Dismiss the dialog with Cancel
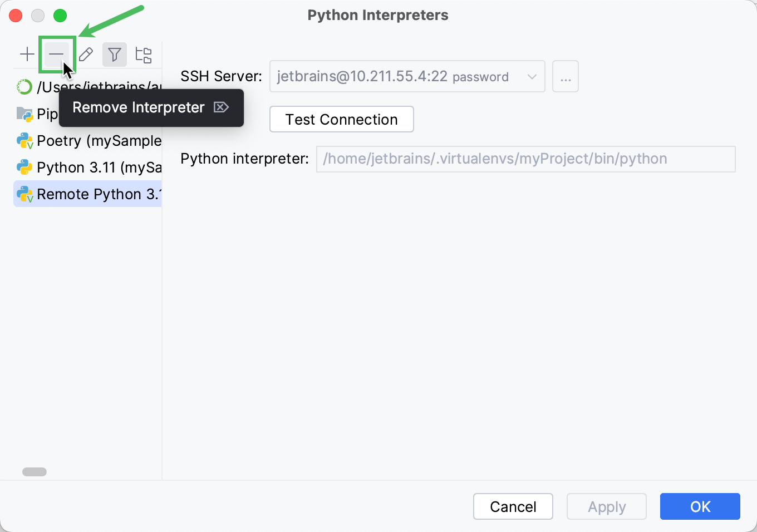757x532 pixels. pyautogui.click(x=513, y=506)
